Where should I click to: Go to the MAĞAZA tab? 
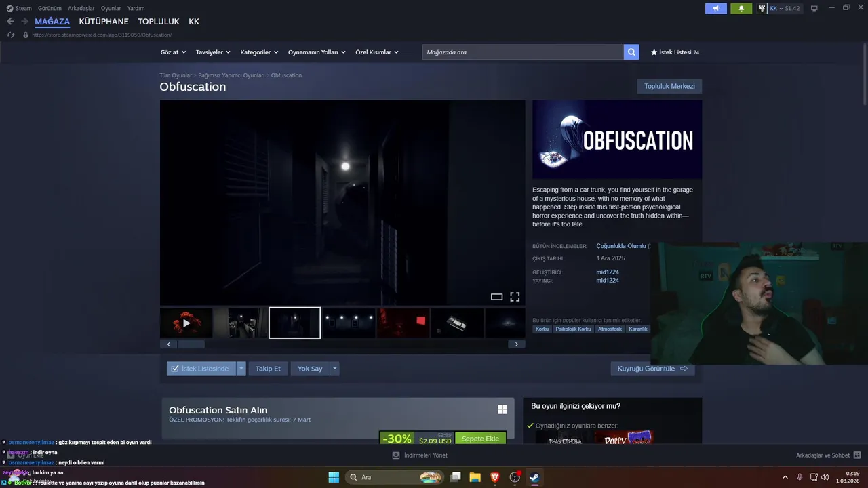[x=52, y=22]
